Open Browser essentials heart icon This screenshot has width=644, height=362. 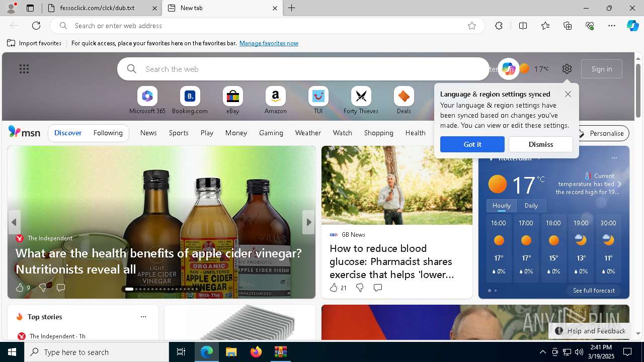[x=590, y=26]
